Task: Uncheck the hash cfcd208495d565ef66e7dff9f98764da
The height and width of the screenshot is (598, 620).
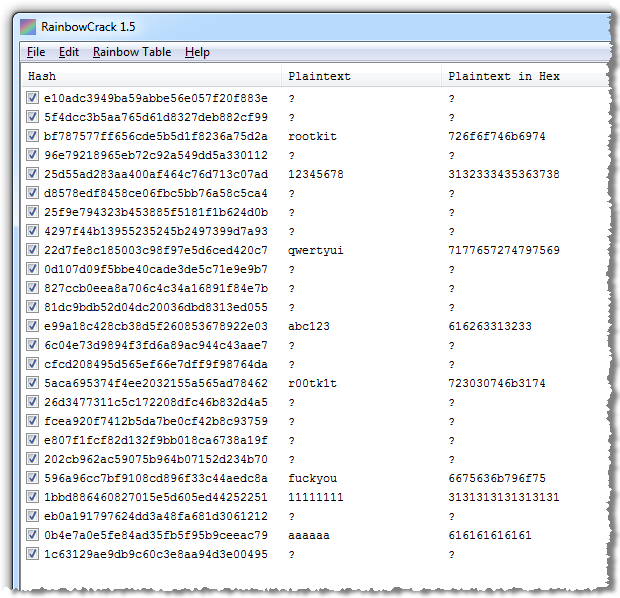Action: [32, 363]
